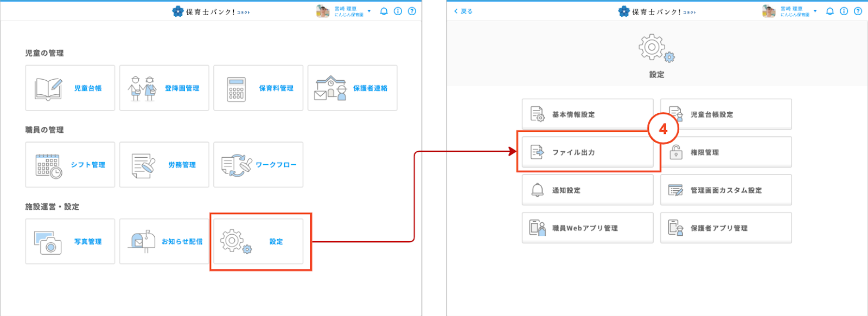Open ファイル出力 settings button
The height and width of the screenshot is (316, 868).
[588, 152]
